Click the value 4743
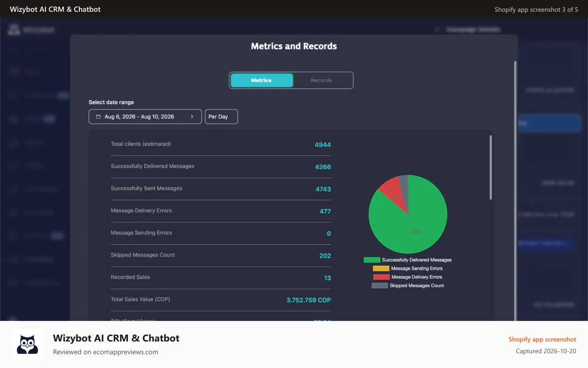This screenshot has width=588, height=368. [x=323, y=189]
